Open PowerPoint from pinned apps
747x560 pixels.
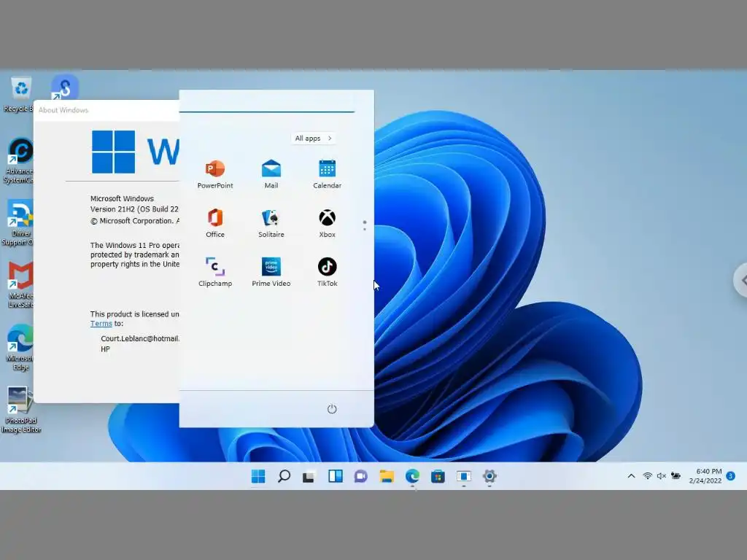click(215, 174)
